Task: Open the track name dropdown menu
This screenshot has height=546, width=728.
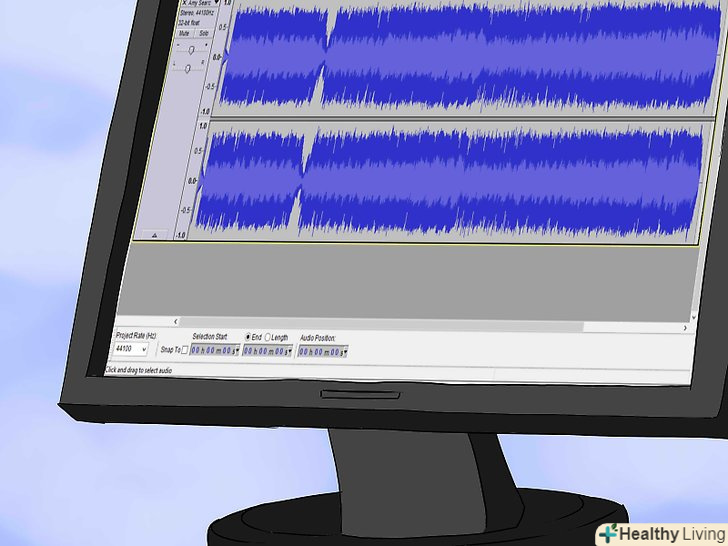Action: [x=216, y=3]
